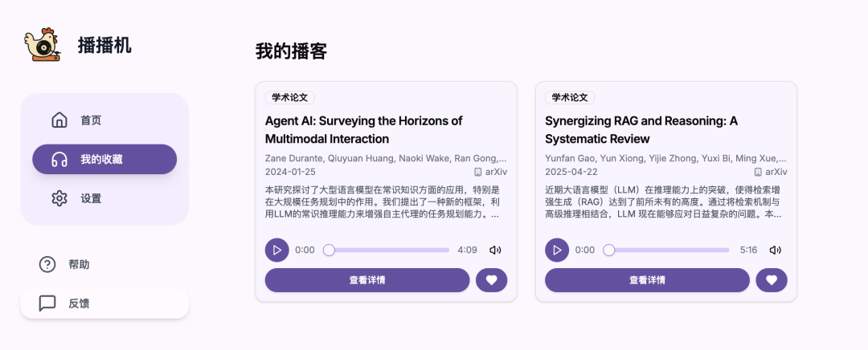Screen dimensions: 868x350
Task: Open 反馈 feedback from sidebar
Action: pyautogui.click(x=104, y=303)
